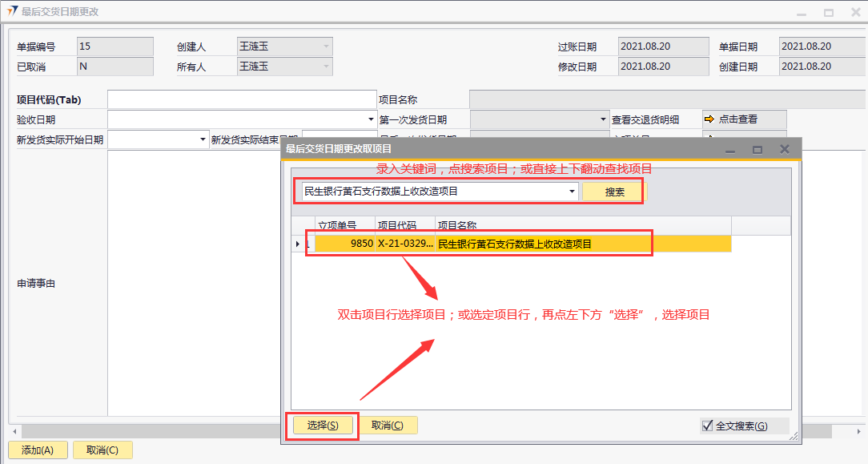Screen dimensions: 868x464
Task: Click the dialog's bottom-right resize grip
Action: pyautogui.click(x=794, y=436)
